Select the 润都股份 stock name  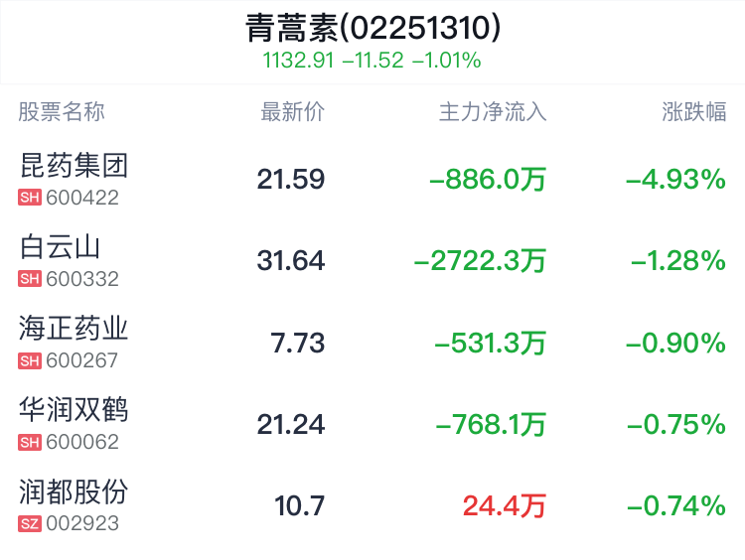[x=74, y=491]
